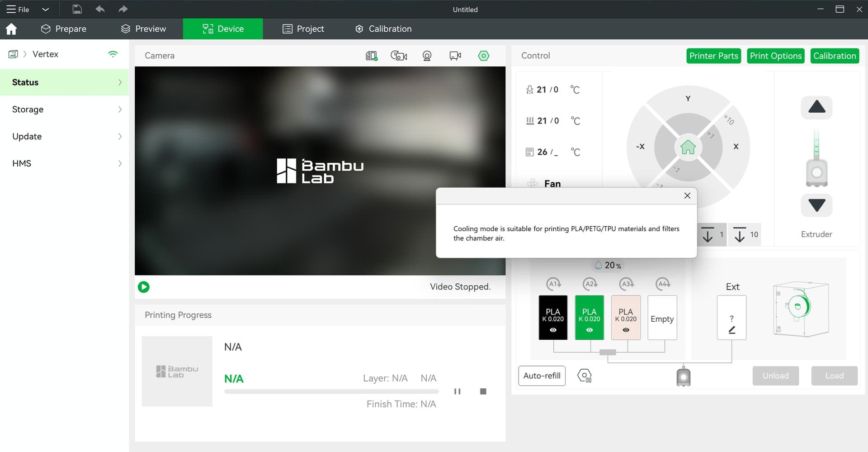Screen dimensions: 868x452
Task: Select Status in the sidebar
Action: [x=64, y=82]
